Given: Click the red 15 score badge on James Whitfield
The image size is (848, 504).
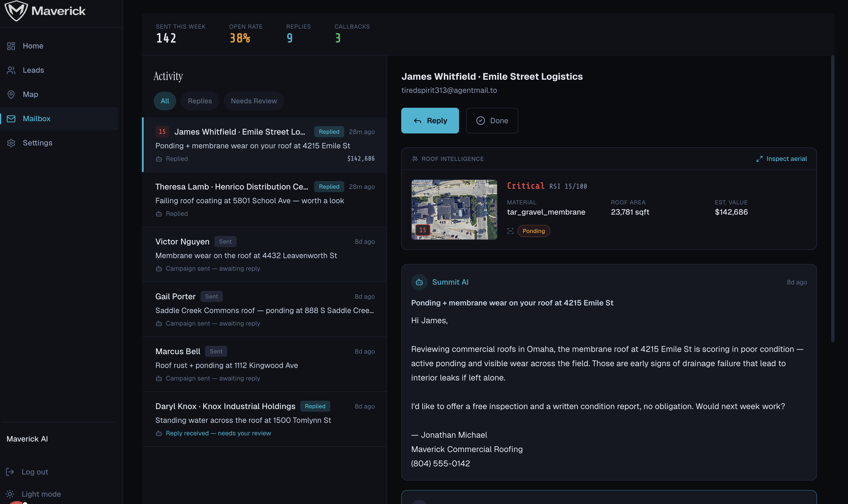Looking at the screenshot, I should click(x=162, y=132).
